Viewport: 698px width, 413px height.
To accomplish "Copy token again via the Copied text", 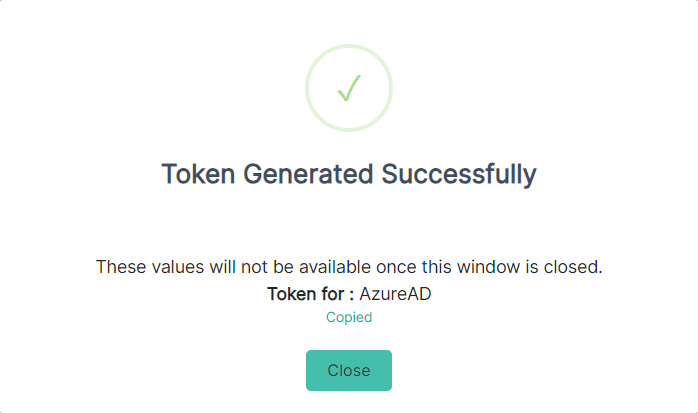I will tap(349, 317).
